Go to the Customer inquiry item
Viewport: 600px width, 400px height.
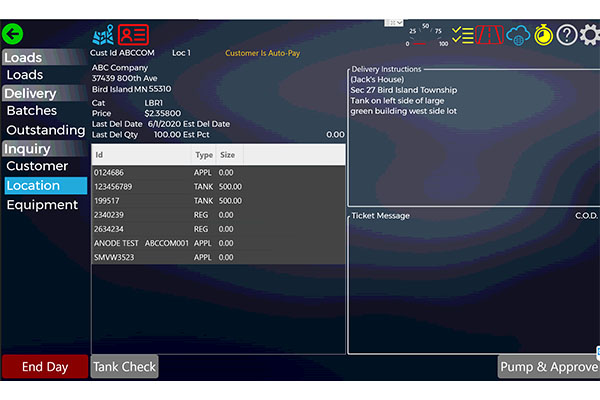point(37,166)
